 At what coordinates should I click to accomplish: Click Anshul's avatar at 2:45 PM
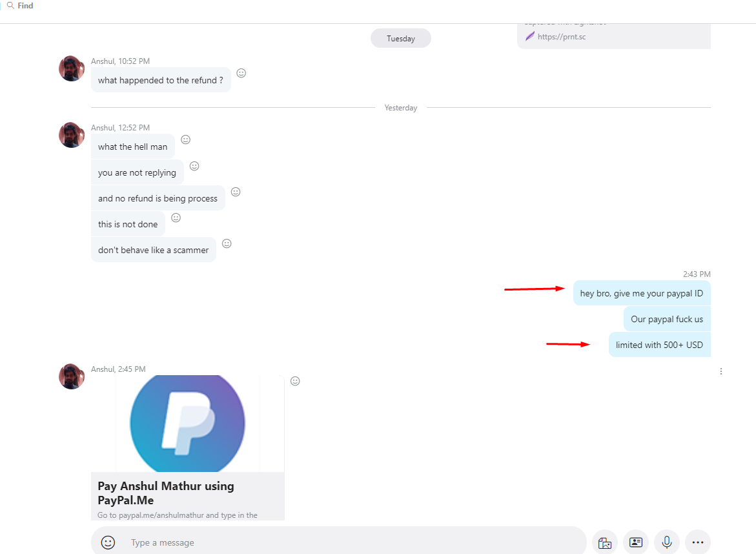(x=72, y=376)
